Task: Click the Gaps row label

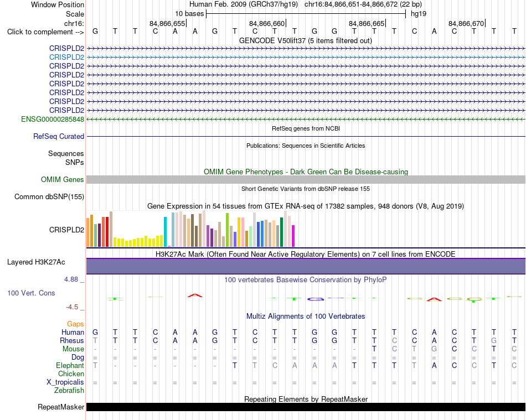Action: 75,324
